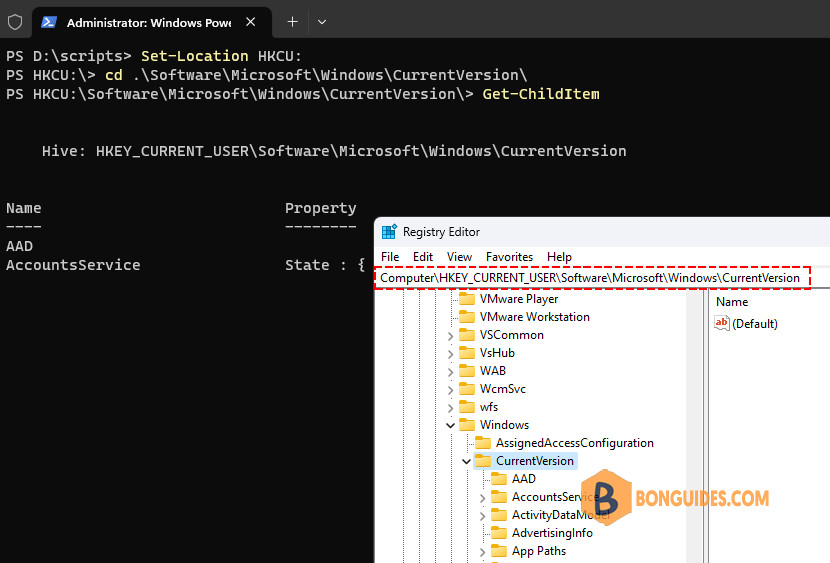The width and height of the screenshot is (830, 563).
Task: Select the VMware Workstation key
Action: (x=535, y=317)
